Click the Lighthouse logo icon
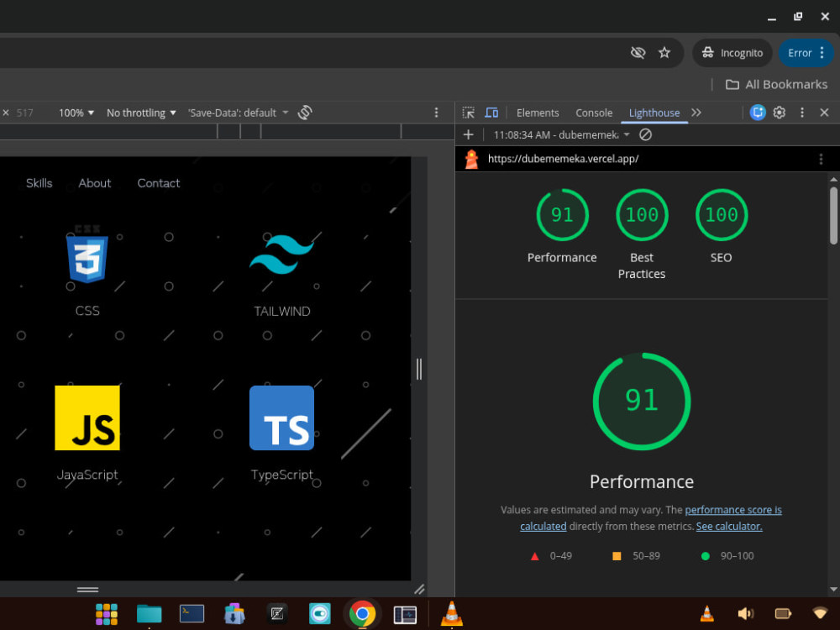 [x=471, y=159]
